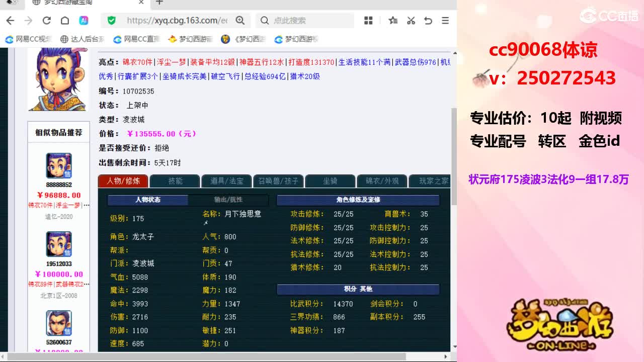Select the 人物状态 sub-tab

pos(148,200)
